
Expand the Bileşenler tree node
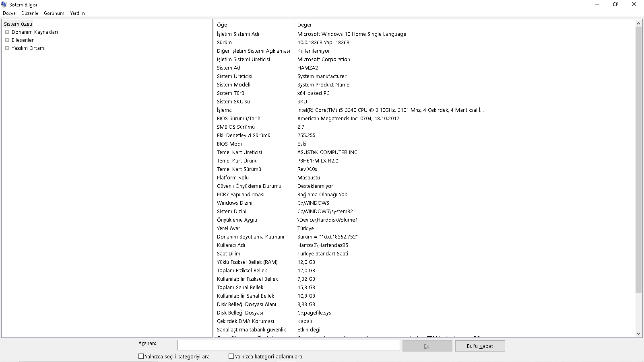(7, 40)
